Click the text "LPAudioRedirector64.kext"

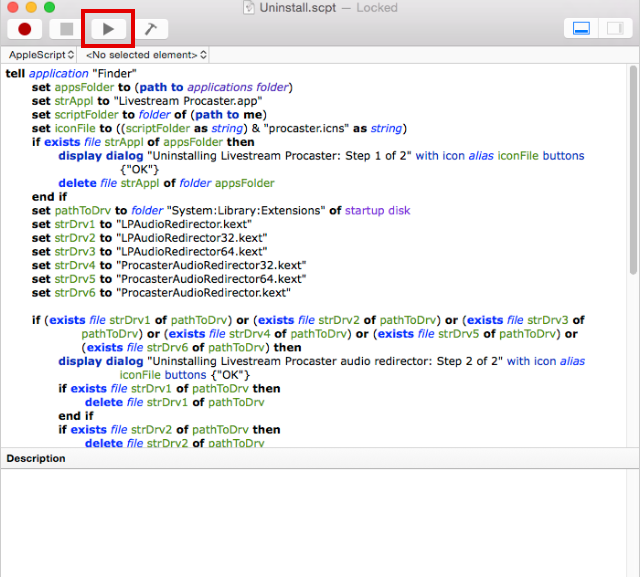191,251
